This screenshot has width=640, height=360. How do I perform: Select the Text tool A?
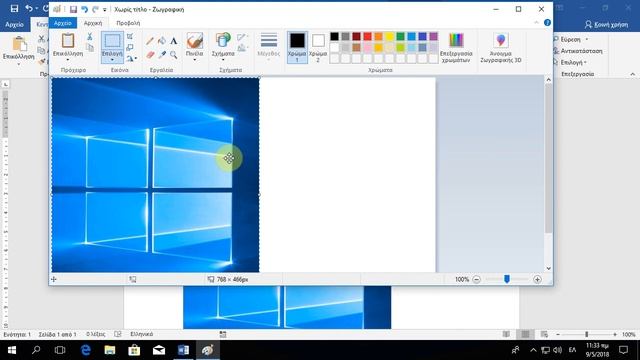click(x=174, y=41)
